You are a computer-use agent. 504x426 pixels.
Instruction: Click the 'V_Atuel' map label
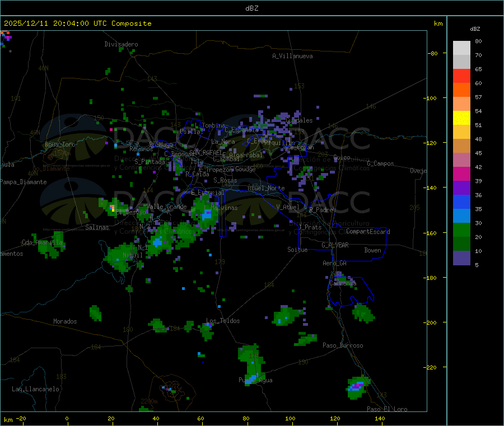tap(288, 207)
